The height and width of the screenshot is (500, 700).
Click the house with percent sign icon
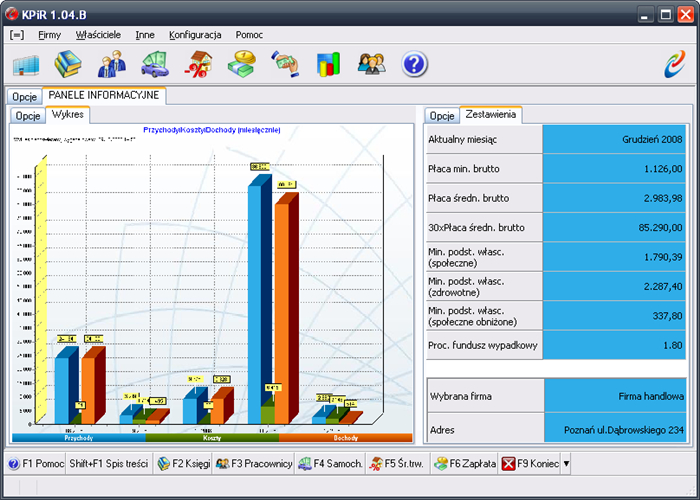(198, 64)
